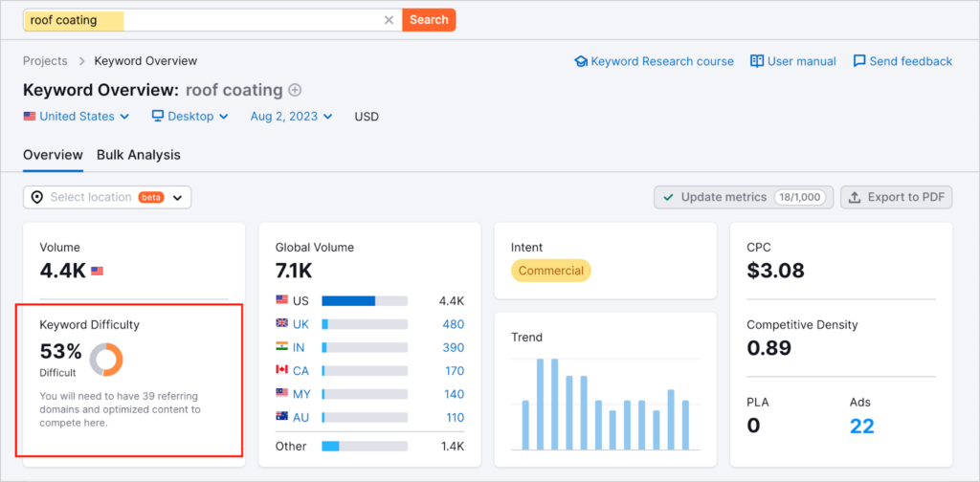980x482 pixels.
Task: Open the Desktop device dropdown
Action: click(x=190, y=116)
